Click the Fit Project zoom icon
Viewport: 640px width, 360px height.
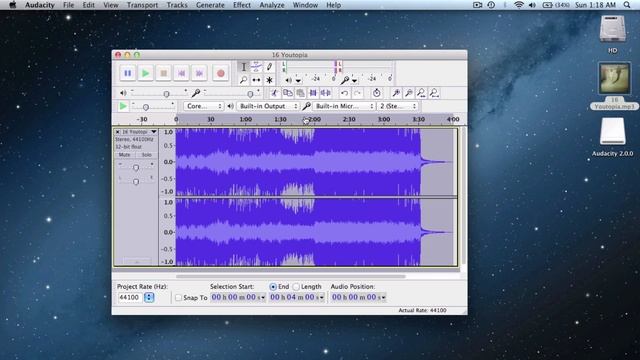[434, 93]
